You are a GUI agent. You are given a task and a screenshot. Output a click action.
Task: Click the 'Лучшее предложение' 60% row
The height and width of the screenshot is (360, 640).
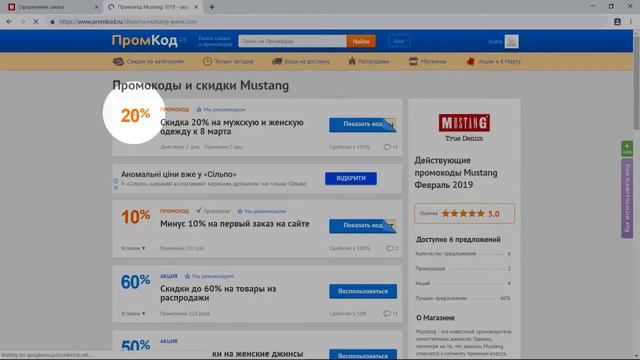pyautogui.click(x=463, y=298)
